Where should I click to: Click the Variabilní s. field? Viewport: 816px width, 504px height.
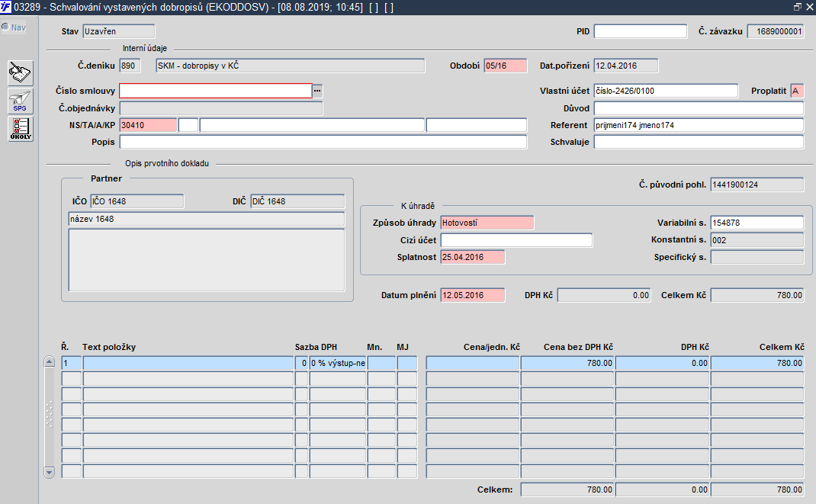[757, 223]
